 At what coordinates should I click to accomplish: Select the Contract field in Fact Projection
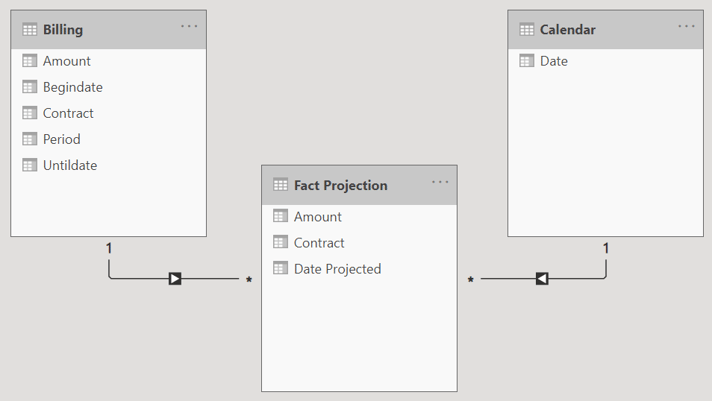pos(319,243)
